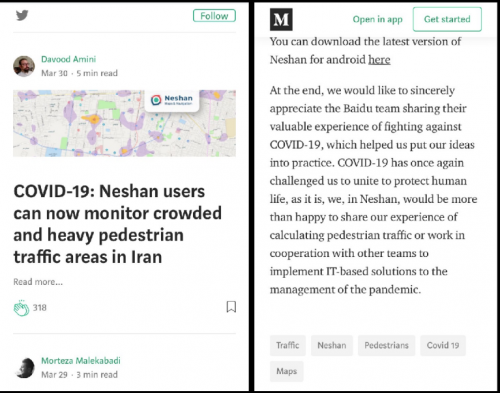Select the Pedestrians tag

(x=386, y=345)
